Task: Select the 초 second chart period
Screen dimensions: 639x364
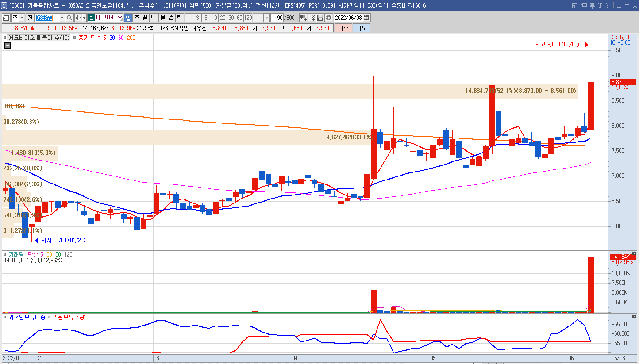Action: 171,18
